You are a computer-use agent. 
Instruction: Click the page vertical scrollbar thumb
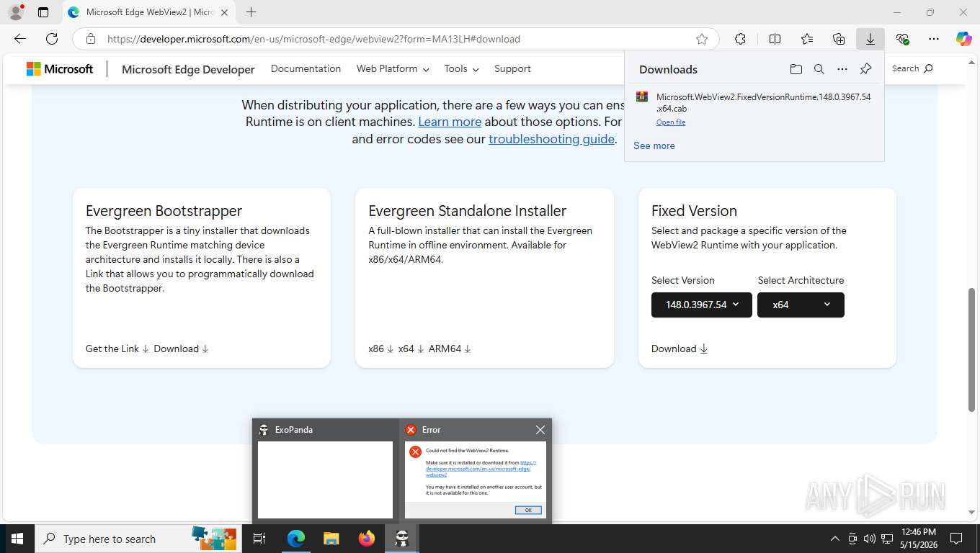pos(972,350)
